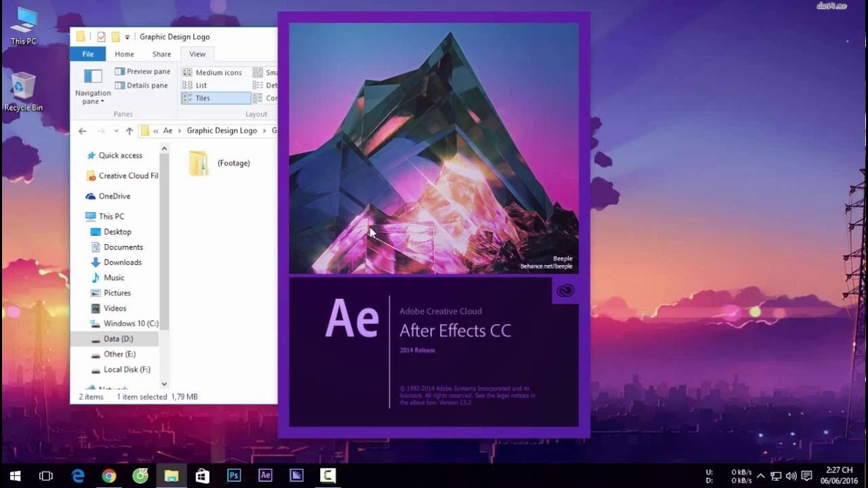Open Documents in navigation pane
This screenshot has height=488, width=868.
(x=117, y=247)
